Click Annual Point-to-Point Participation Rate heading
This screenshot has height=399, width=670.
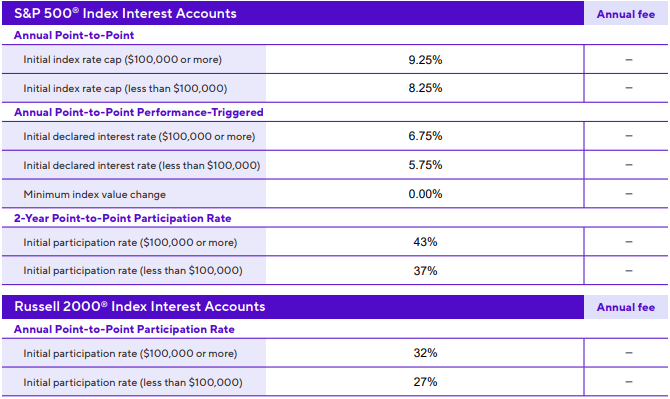click(x=124, y=329)
